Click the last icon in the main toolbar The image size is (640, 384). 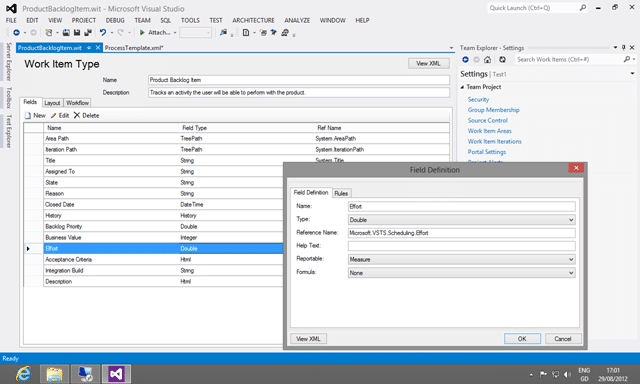click(x=285, y=33)
